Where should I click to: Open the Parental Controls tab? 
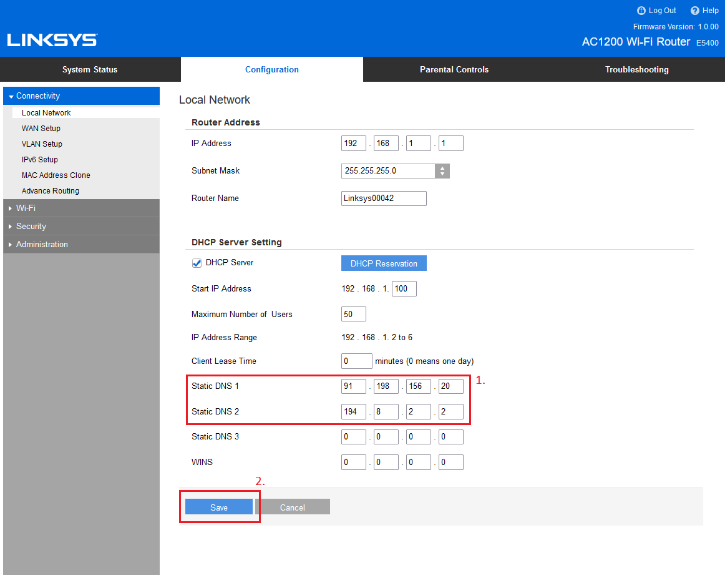(454, 69)
